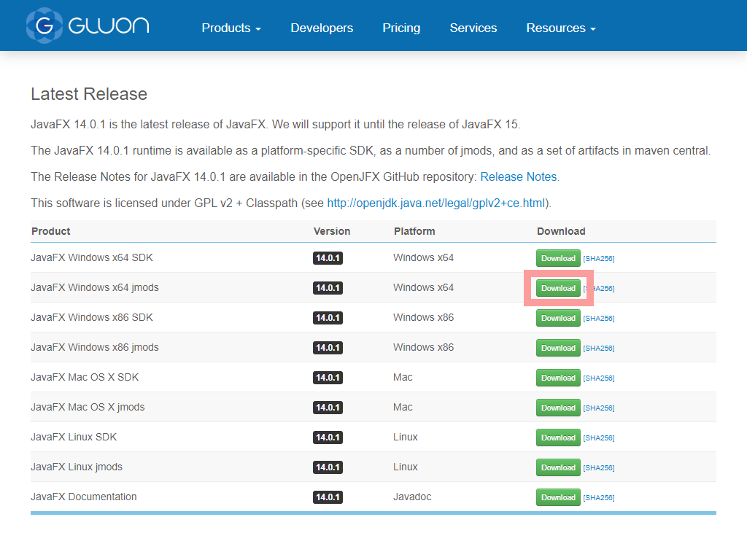
Task: Select the 'JavaFX Windows x64 SDK' product name
Action: tap(92, 257)
